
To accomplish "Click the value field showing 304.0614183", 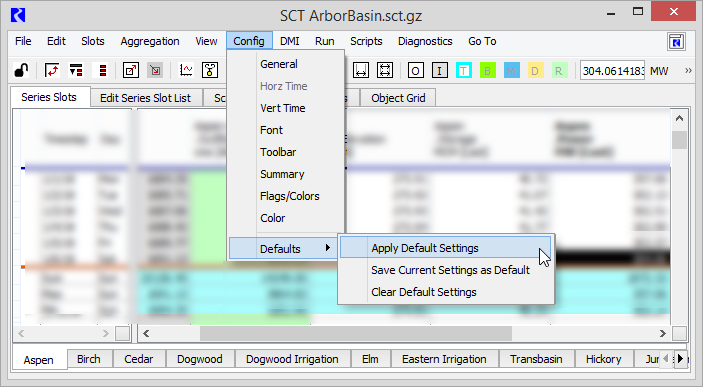I will (x=612, y=71).
